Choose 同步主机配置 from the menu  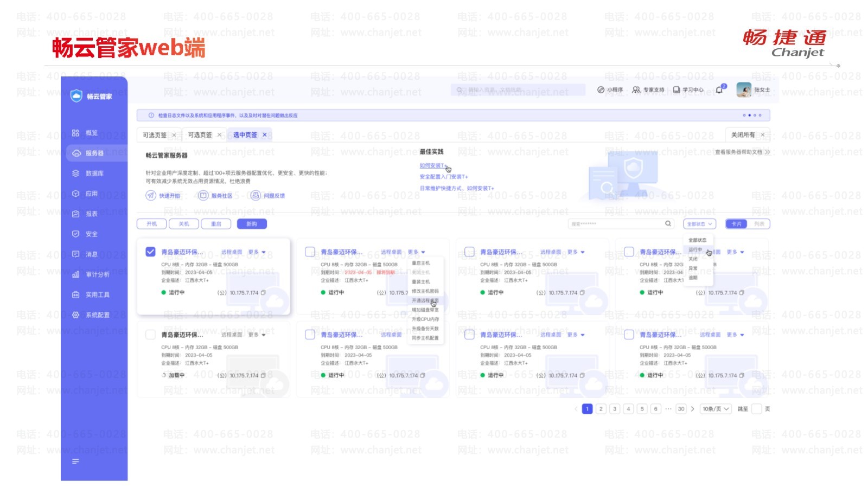coord(425,338)
